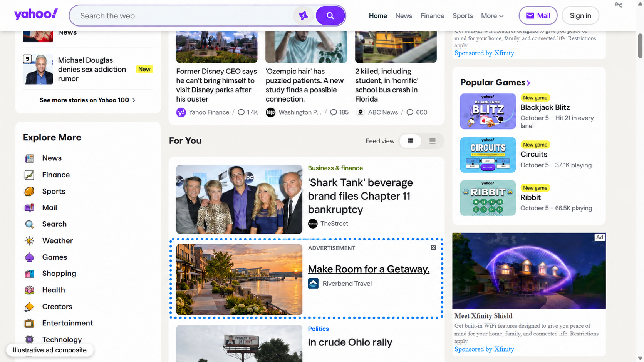Click the purple search magnifier button
This screenshot has height=362, width=644.
coord(330,16)
